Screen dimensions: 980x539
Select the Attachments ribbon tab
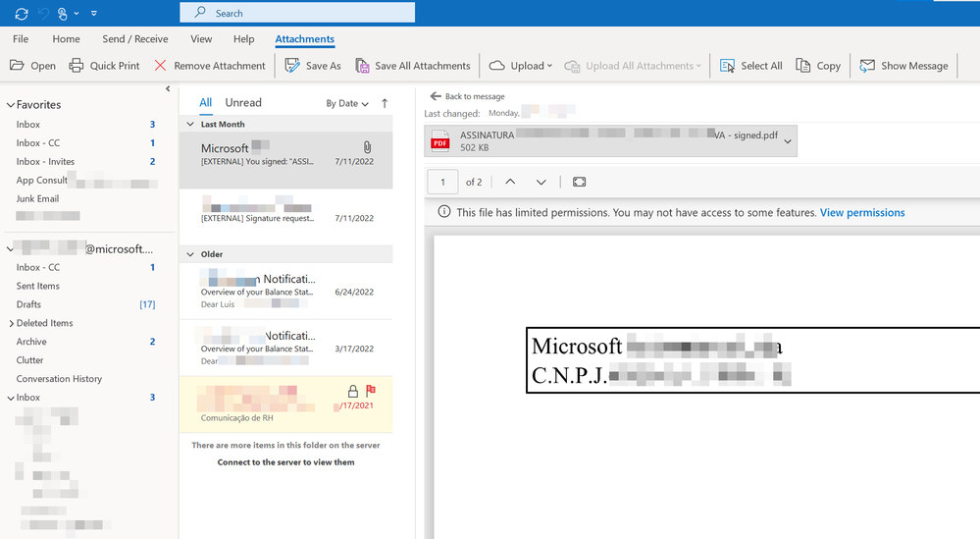coord(305,38)
